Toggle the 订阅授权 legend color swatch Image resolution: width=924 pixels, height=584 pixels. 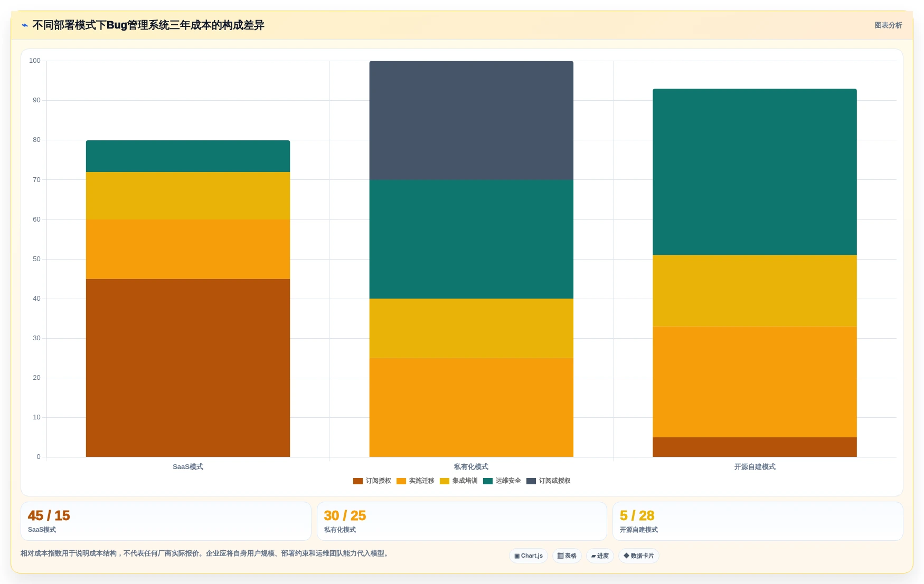(357, 481)
